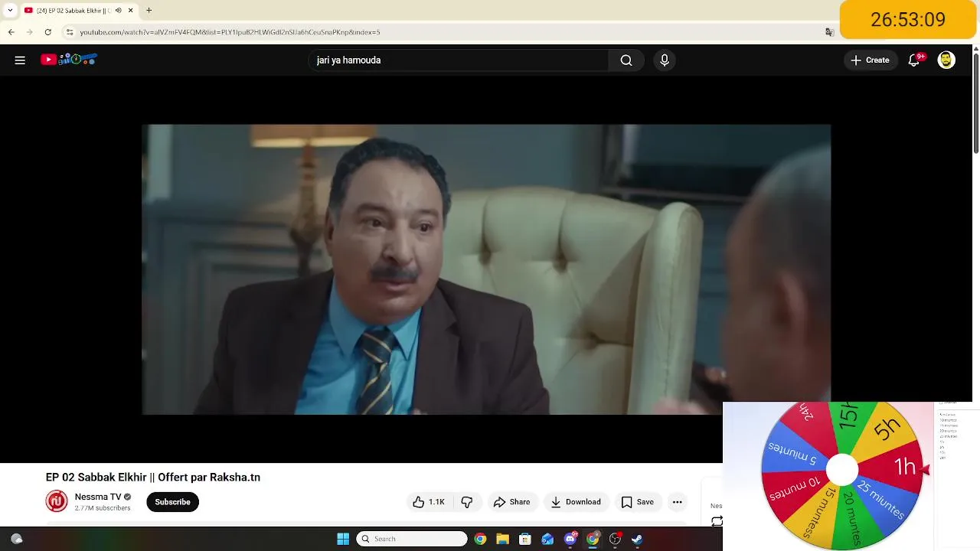Image resolution: width=980 pixels, height=551 pixels.
Task: Click the white center of the spin wheel
Action: pyautogui.click(x=842, y=470)
